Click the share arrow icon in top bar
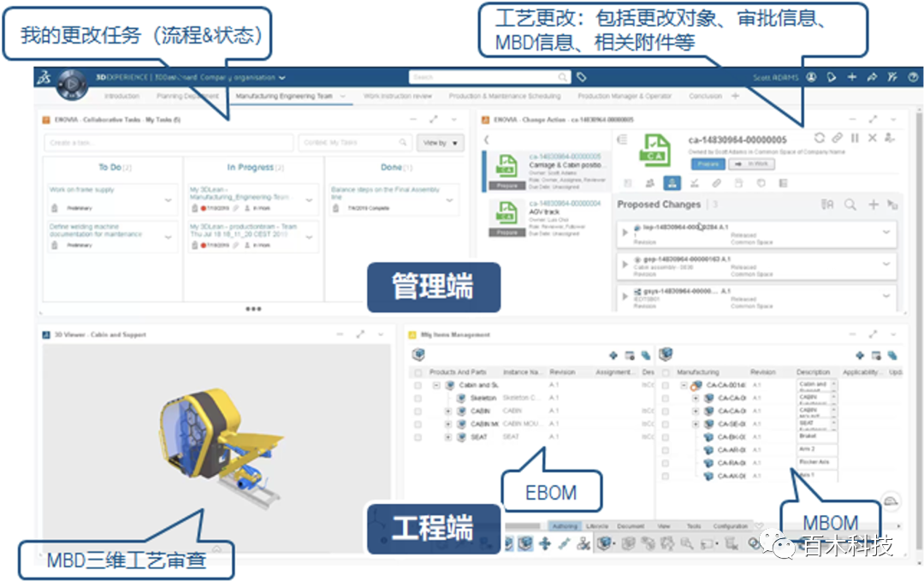 pyautogui.click(x=872, y=77)
